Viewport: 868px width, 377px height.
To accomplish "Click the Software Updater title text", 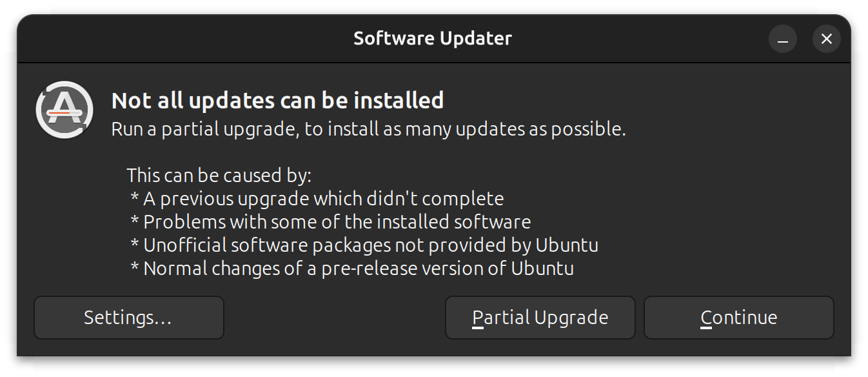I will 433,38.
